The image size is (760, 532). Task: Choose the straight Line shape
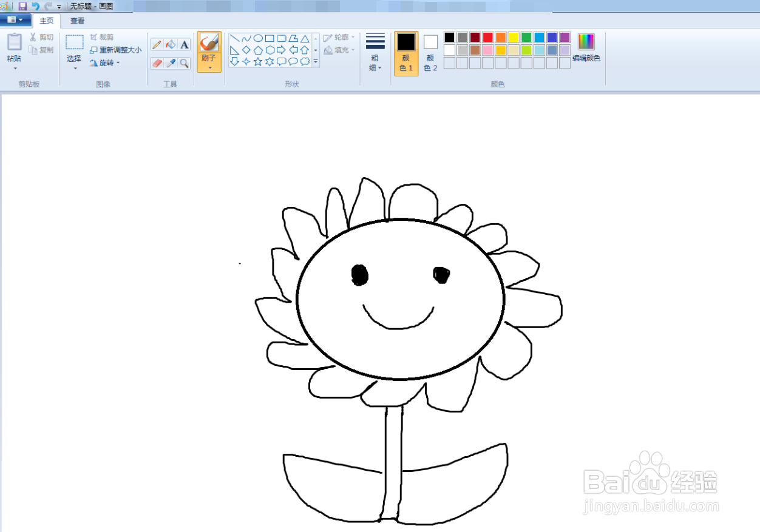tap(234, 38)
